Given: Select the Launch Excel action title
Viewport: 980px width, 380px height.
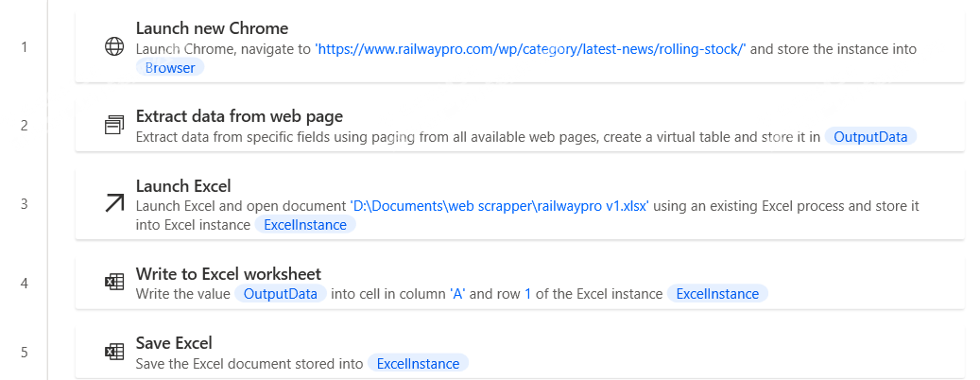Looking at the screenshot, I should tap(183, 185).
